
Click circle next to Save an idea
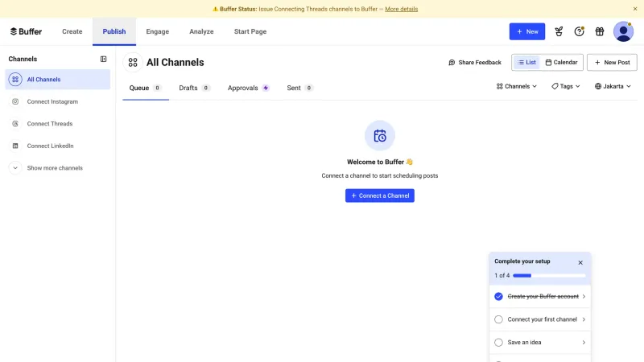(x=498, y=343)
